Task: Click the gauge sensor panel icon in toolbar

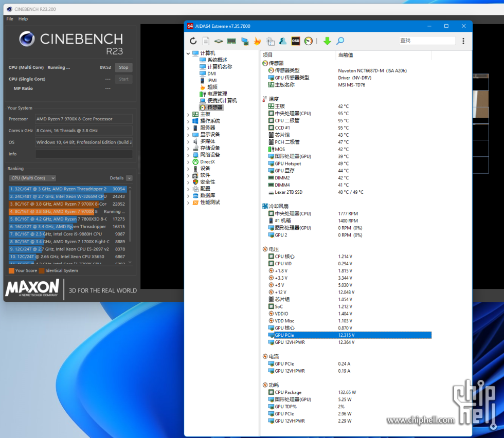Action: point(309,41)
